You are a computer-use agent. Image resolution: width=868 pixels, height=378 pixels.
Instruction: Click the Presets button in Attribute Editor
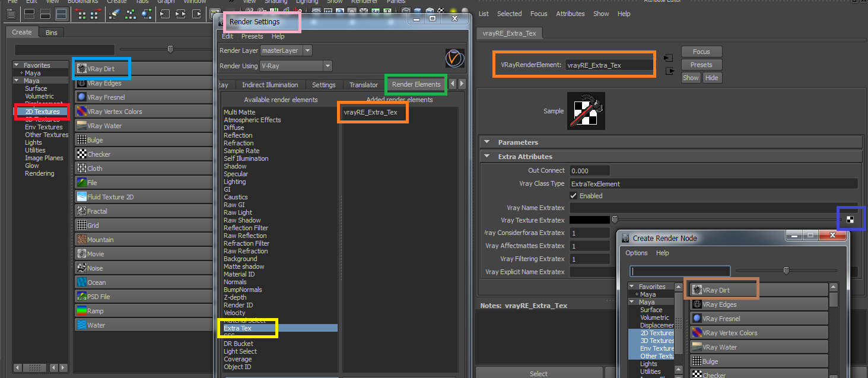(x=701, y=65)
